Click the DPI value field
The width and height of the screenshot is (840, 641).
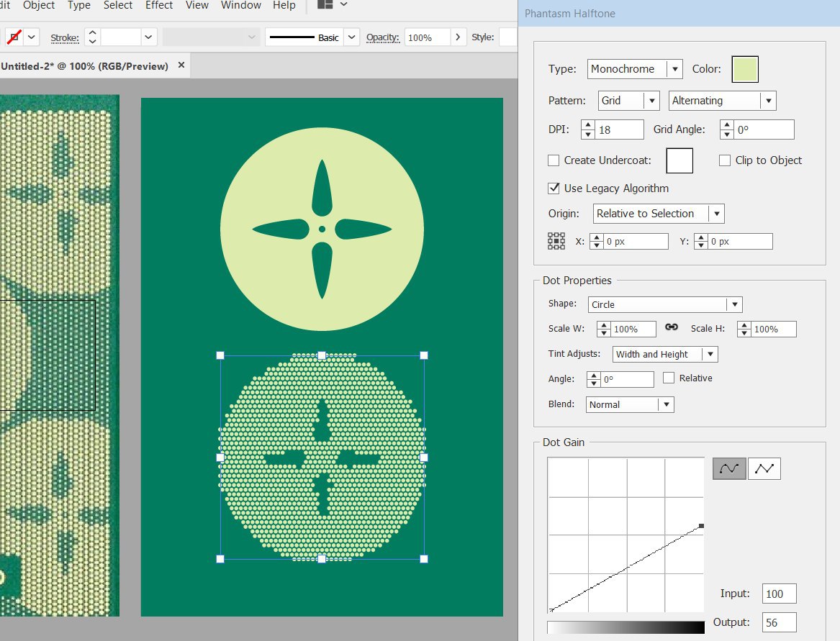point(620,129)
